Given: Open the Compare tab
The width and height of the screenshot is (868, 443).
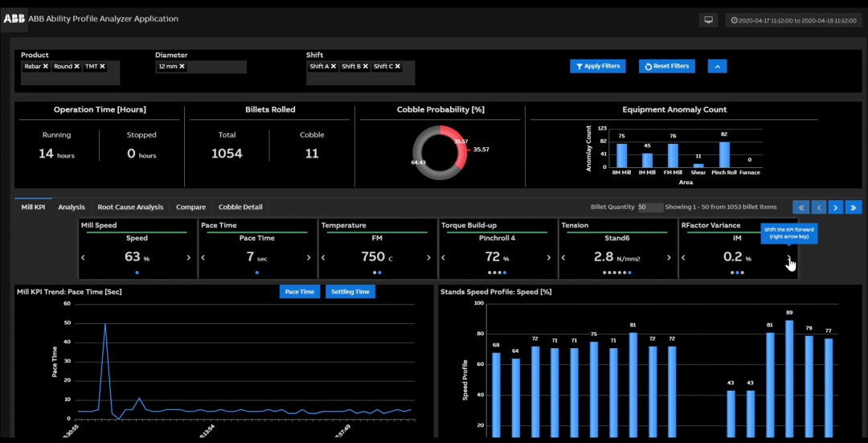Looking at the screenshot, I should pyautogui.click(x=191, y=207).
